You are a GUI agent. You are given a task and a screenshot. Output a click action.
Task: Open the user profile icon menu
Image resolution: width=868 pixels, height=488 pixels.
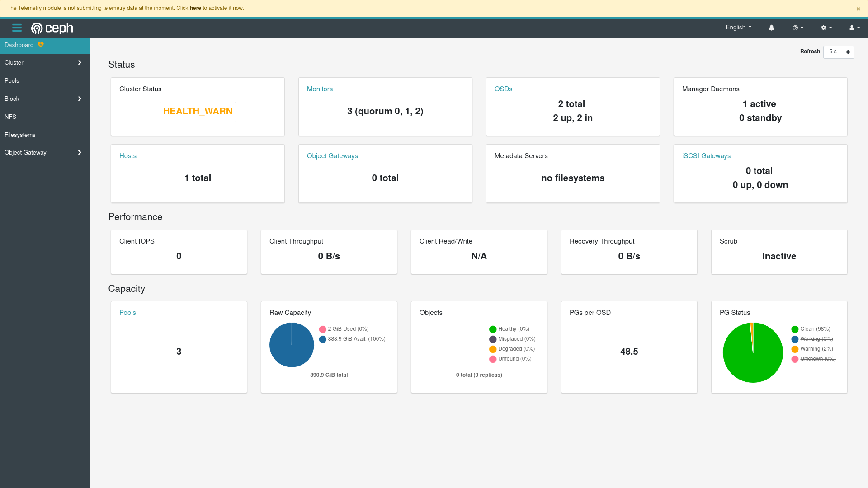pos(854,28)
